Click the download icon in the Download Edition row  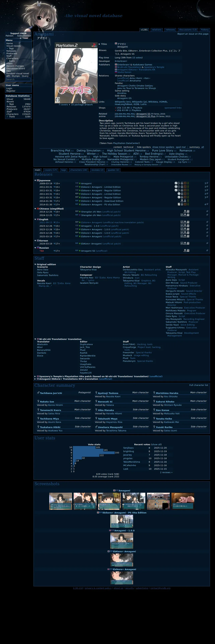coord(182,201)
